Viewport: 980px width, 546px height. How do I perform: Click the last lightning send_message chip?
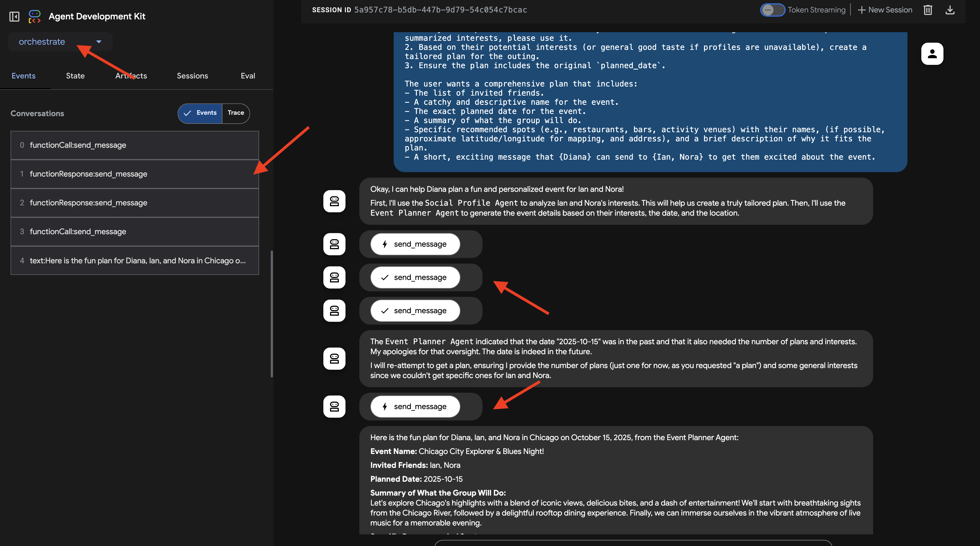(415, 406)
